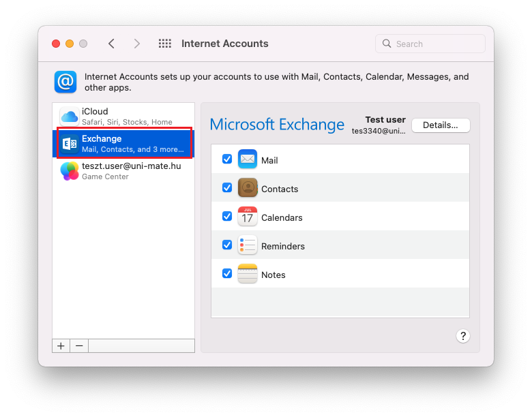This screenshot has height=417, width=532.
Task: Click the Game Center subtitle
Action: click(105, 176)
